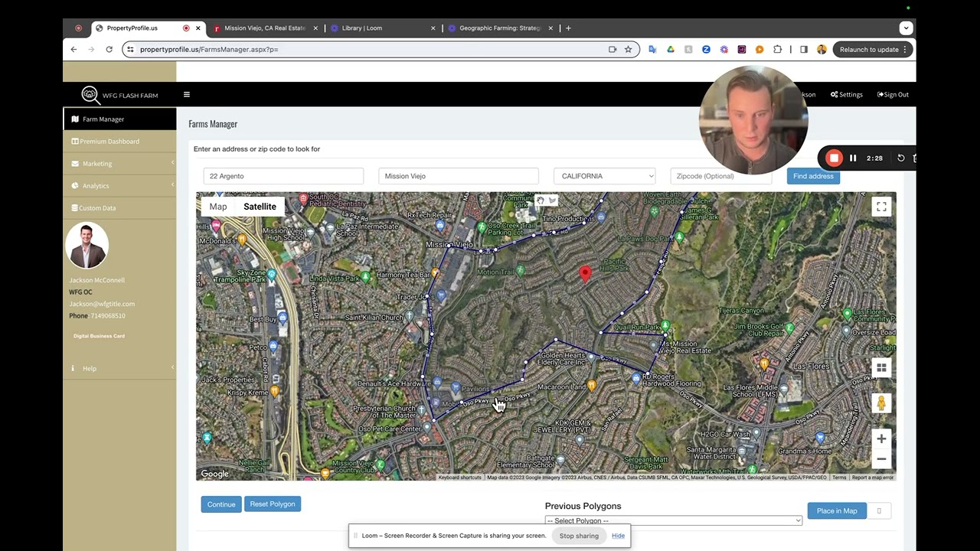The width and height of the screenshot is (980, 551).
Task: Open Farm Manager in the sidebar
Action: coord(119,119)
